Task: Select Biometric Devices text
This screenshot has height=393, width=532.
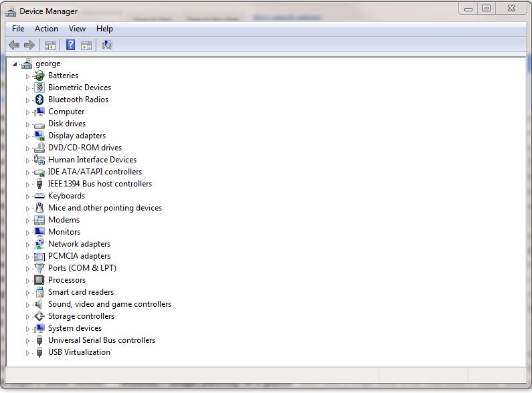Action: (80, 88)
